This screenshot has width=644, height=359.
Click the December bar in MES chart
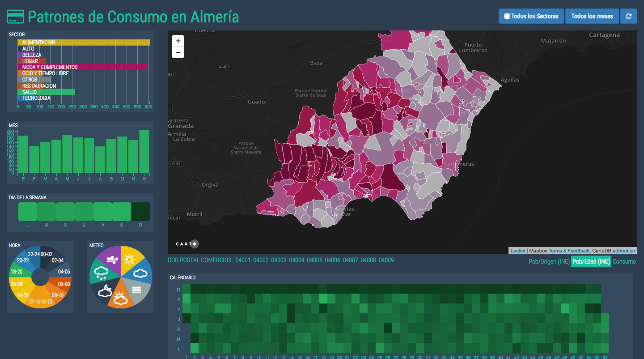[x=144, y=151]
